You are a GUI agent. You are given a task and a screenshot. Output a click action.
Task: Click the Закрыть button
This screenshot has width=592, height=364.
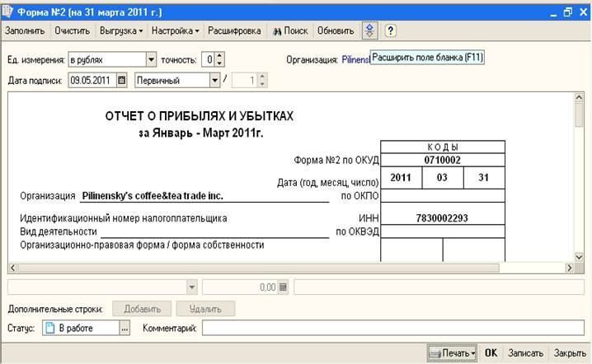[x=570, y=353]
